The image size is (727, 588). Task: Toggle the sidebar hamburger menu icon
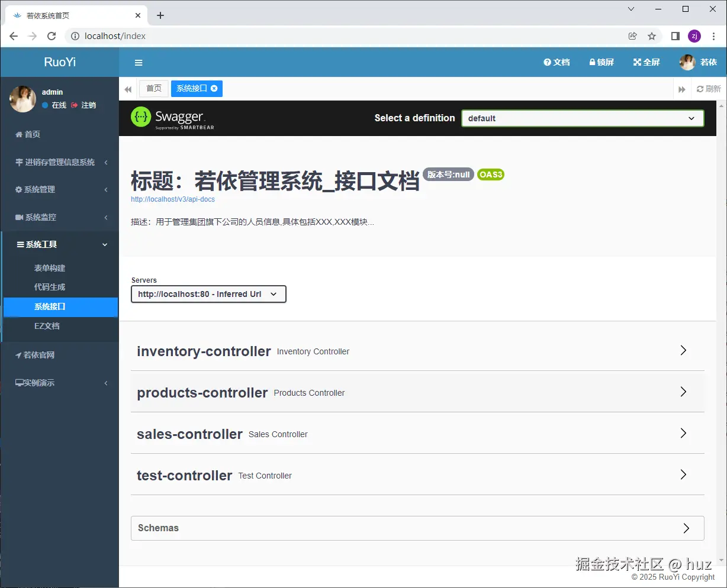coord(139,63)
